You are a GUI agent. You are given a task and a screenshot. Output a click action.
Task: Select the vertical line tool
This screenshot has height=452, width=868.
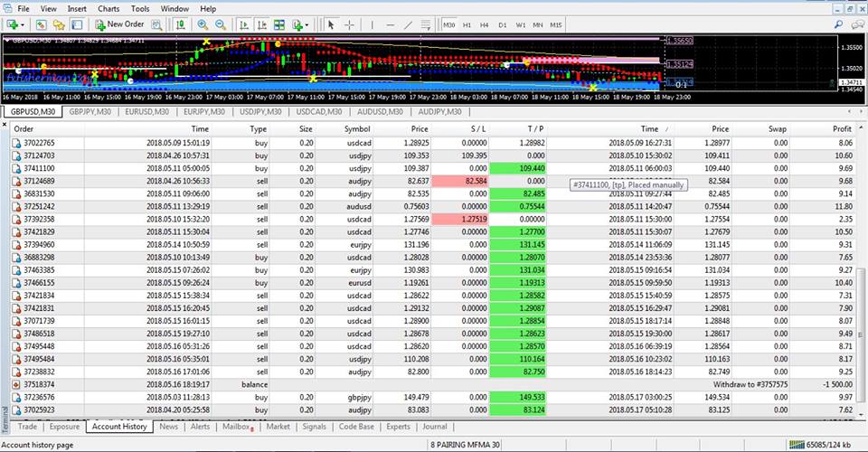[372, 25]
